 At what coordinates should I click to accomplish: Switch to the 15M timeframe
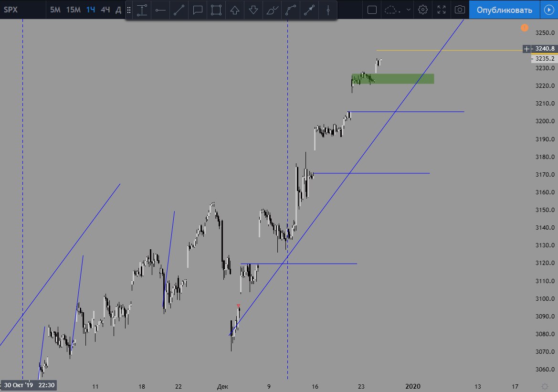coord(74,10)
